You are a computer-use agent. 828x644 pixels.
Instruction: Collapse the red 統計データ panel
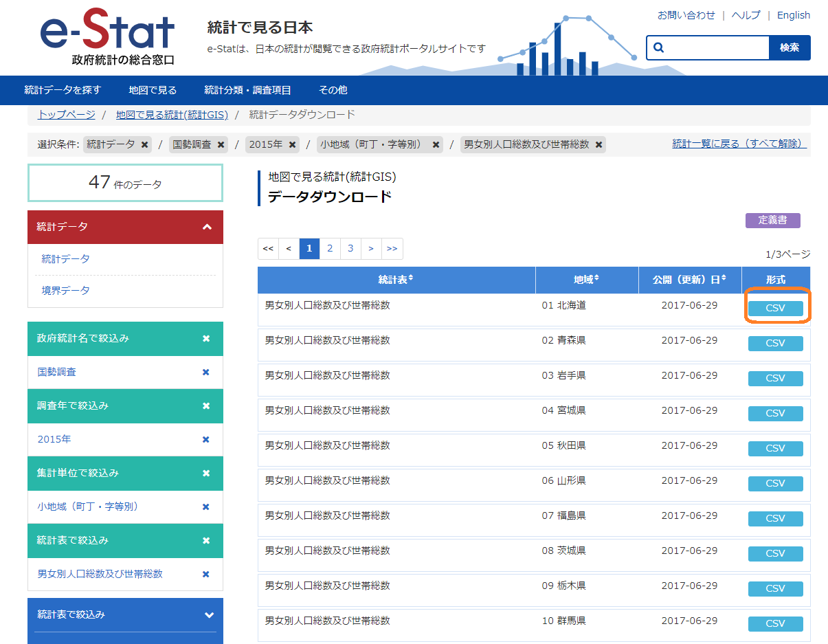pos(207,227)
